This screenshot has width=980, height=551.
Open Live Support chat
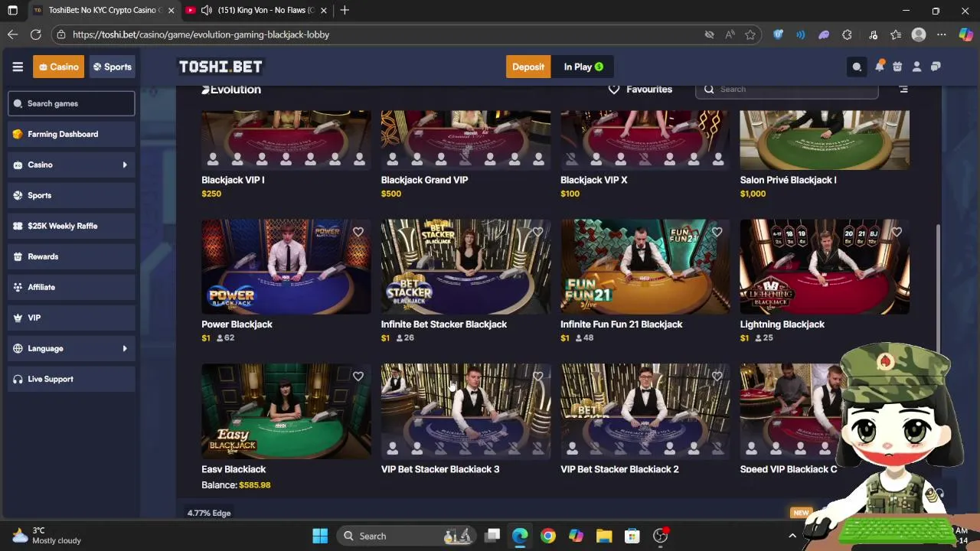[x=71, y=379]
